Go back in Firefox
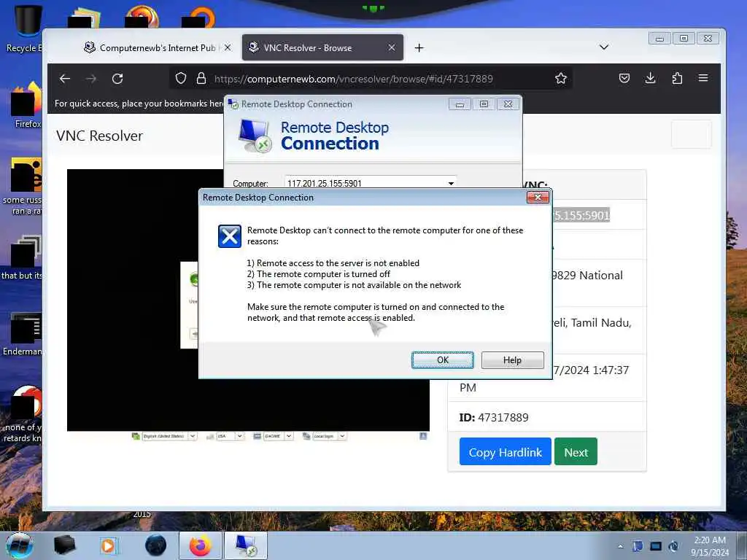This screenshot has width=747, height=560. coord(65,79)
